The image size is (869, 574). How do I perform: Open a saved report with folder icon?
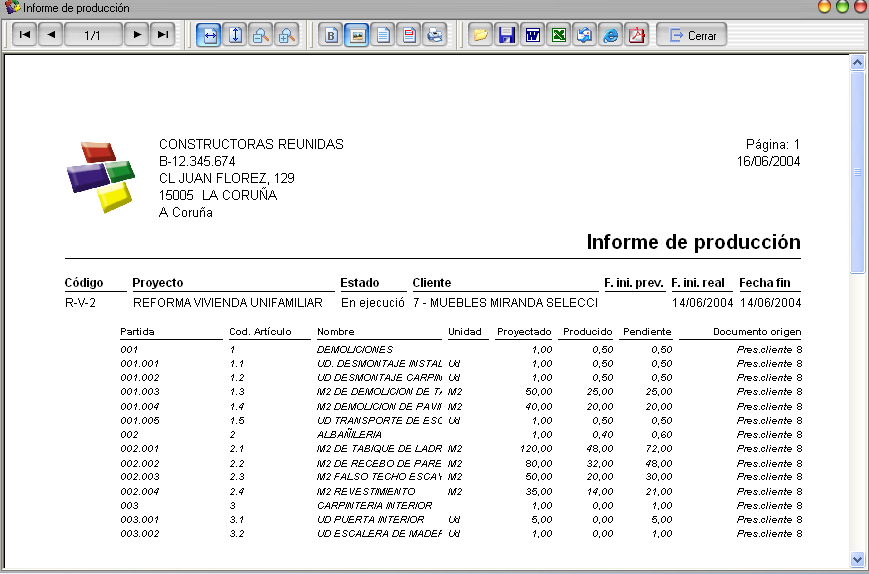click(481, 35)
